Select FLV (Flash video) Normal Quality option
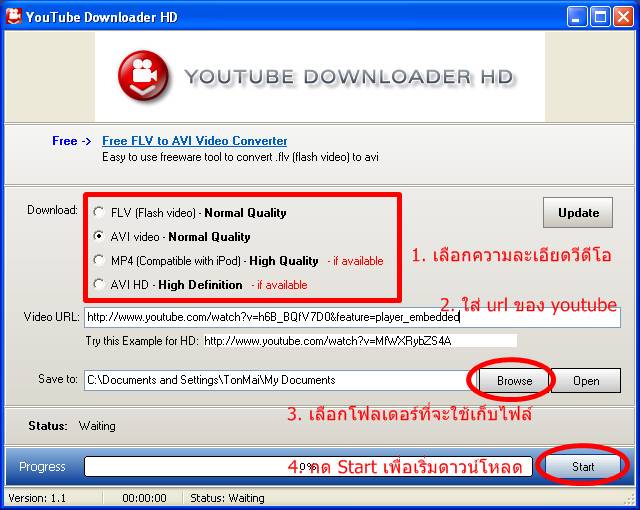The image size is (640, 510). [98, 212]
